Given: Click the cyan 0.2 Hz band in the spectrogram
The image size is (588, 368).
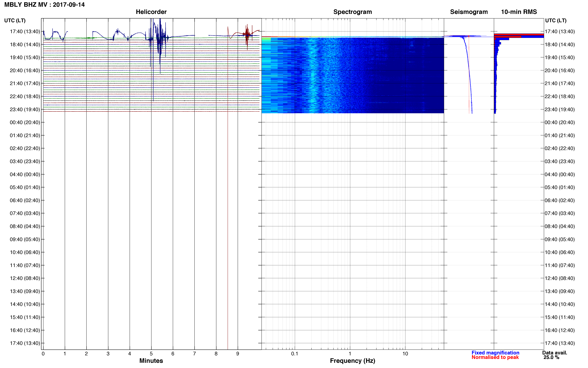Looking at the screenshot, I should tap(313, 75).
